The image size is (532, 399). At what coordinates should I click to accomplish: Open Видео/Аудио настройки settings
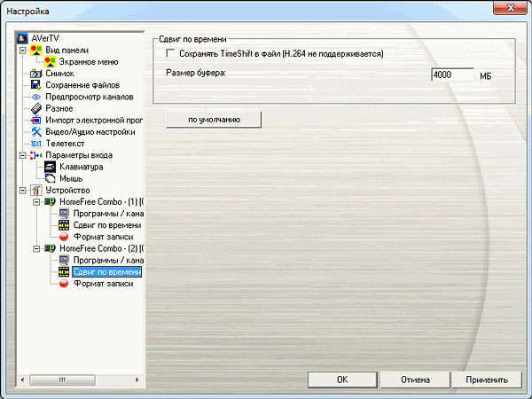[x=90, y=132]
